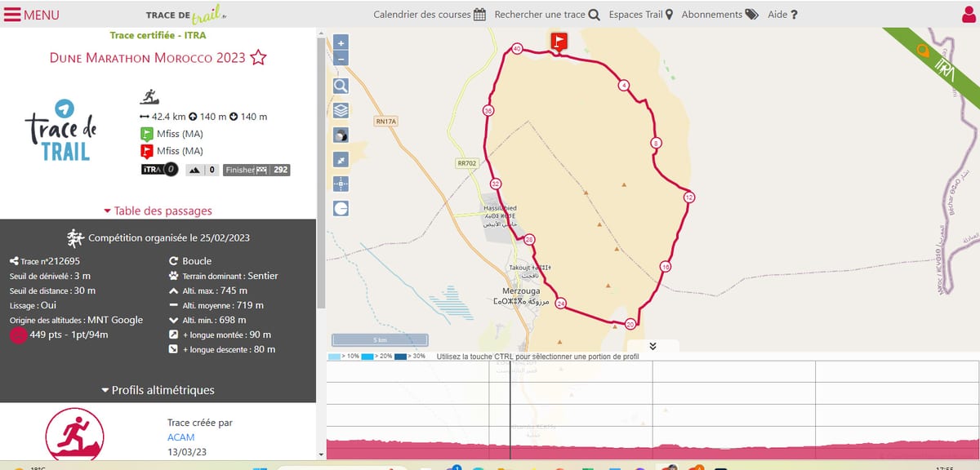Open the Abonnements menu item

coord(712,14)
